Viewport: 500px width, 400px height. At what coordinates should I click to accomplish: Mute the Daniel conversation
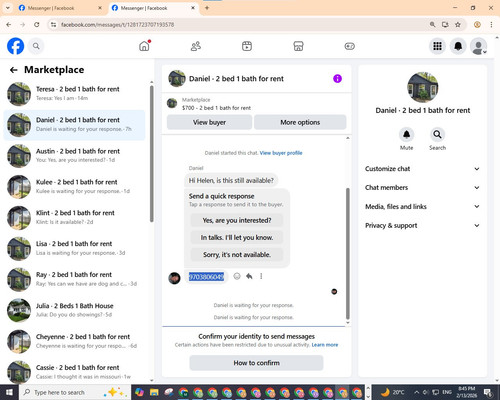click(x=406, y=134)
